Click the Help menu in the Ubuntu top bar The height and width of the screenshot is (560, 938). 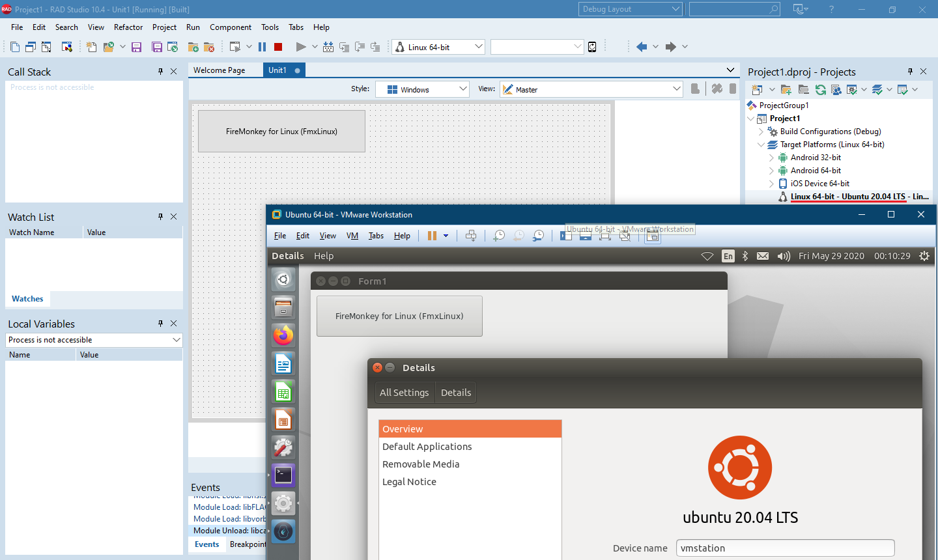pyautogui.click(x=324, y=256)
